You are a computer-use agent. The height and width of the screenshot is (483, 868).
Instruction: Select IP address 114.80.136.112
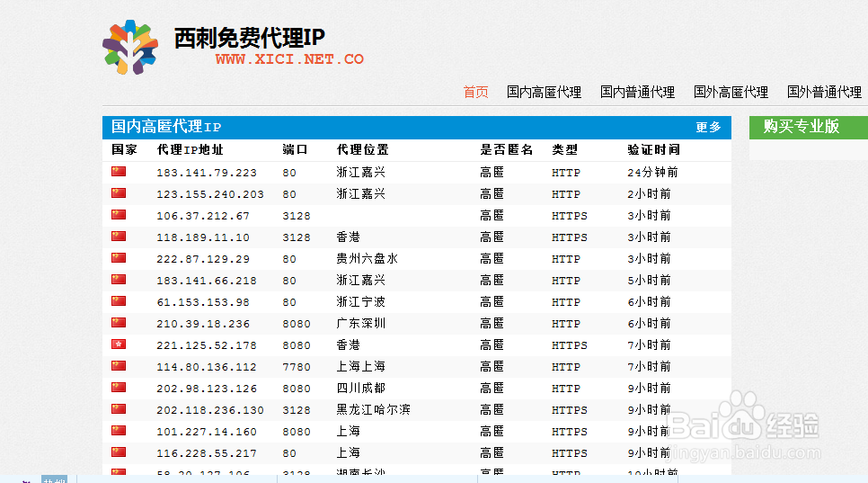[207, 367]
